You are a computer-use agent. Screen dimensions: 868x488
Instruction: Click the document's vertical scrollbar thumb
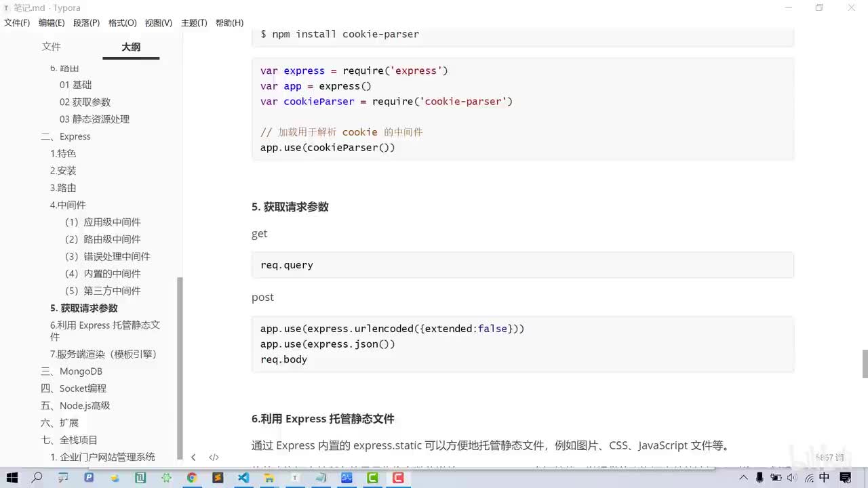pos(865,364)
